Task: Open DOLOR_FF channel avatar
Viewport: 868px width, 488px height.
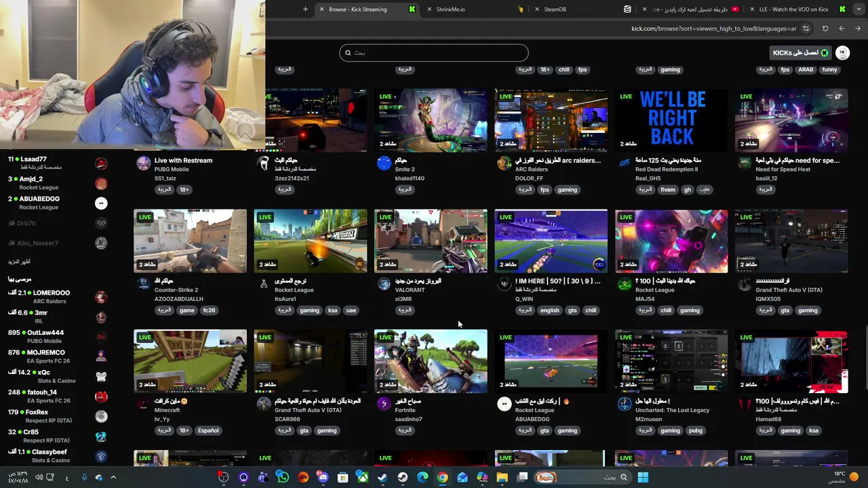Action: click(x=504, y=163)
